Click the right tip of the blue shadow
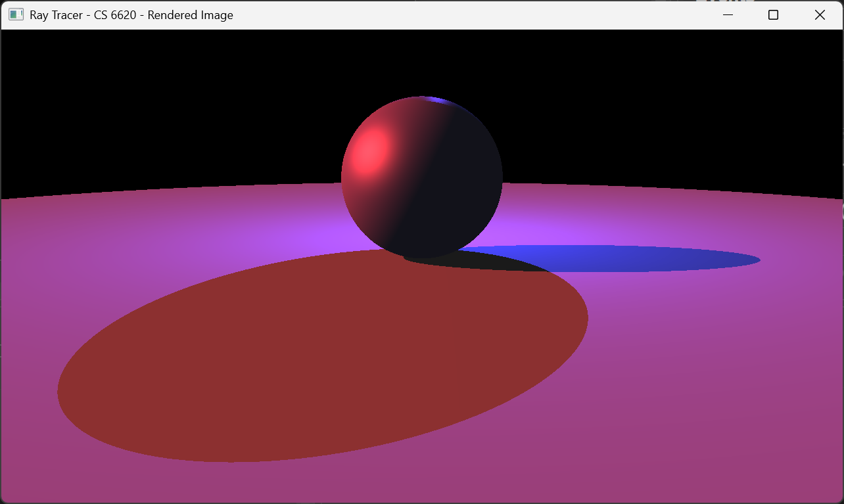Viewport: 844px width, 504px height. 755,260
